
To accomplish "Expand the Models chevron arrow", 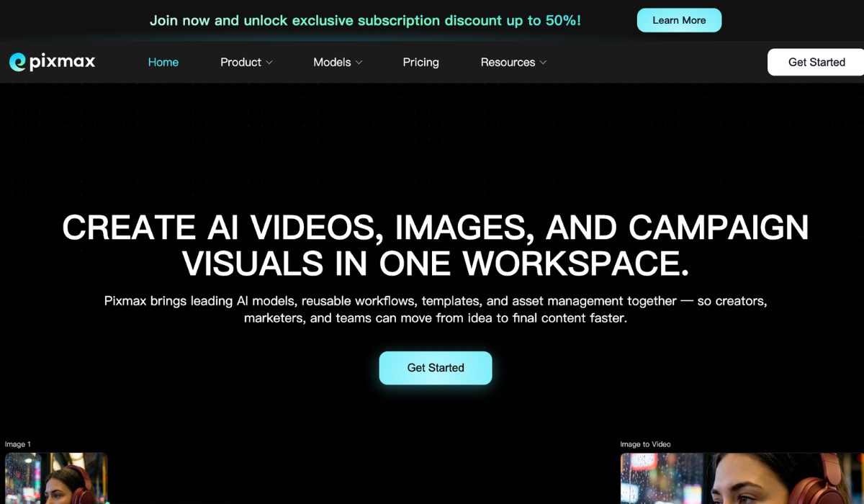I will [359, 63].
